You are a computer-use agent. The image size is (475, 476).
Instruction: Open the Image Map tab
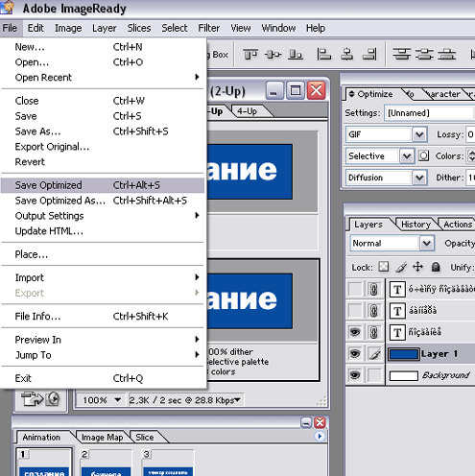102,438
